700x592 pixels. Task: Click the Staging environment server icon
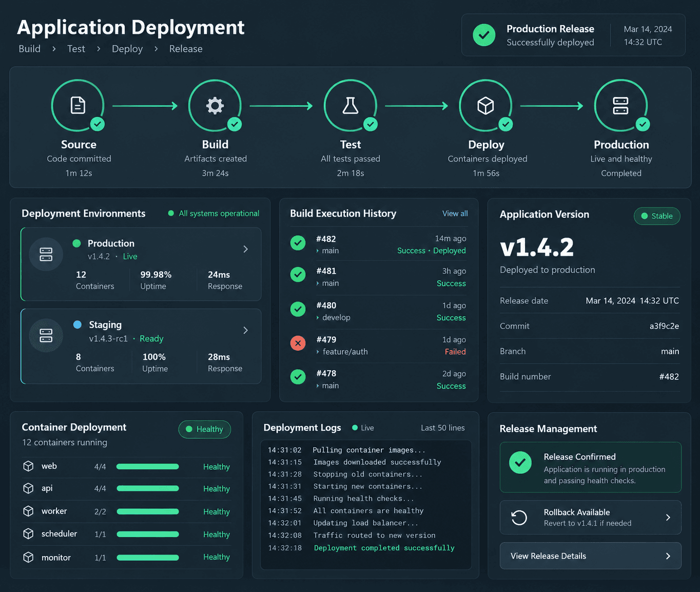pos(46,336)
